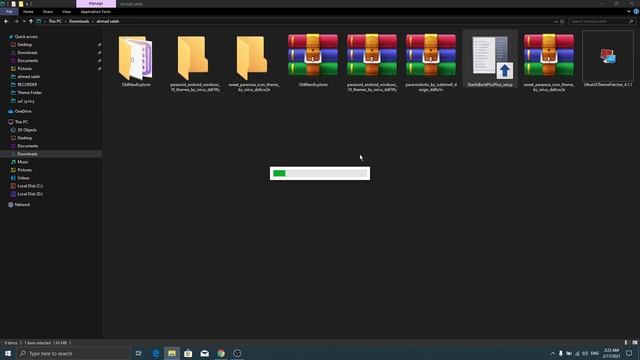The height and width of the screenshot is (360, 640).
Task: Open Microsoft Store from taskbar
Action: 188,353
